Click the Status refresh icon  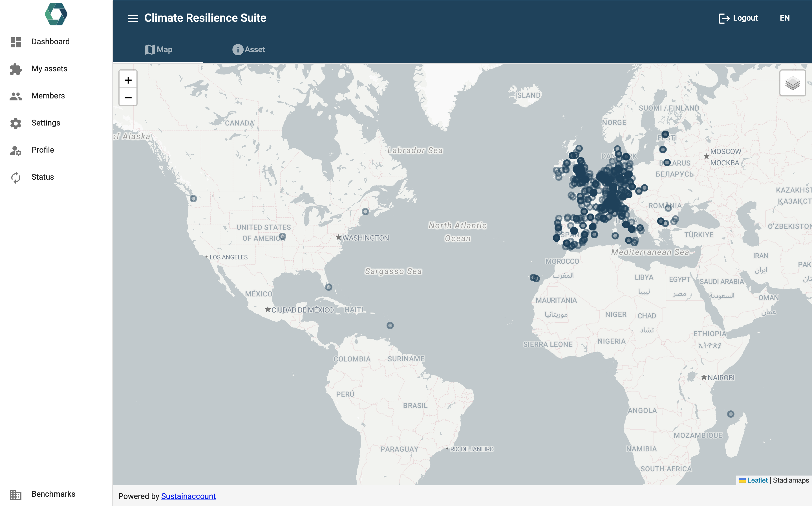click(16, 177)
